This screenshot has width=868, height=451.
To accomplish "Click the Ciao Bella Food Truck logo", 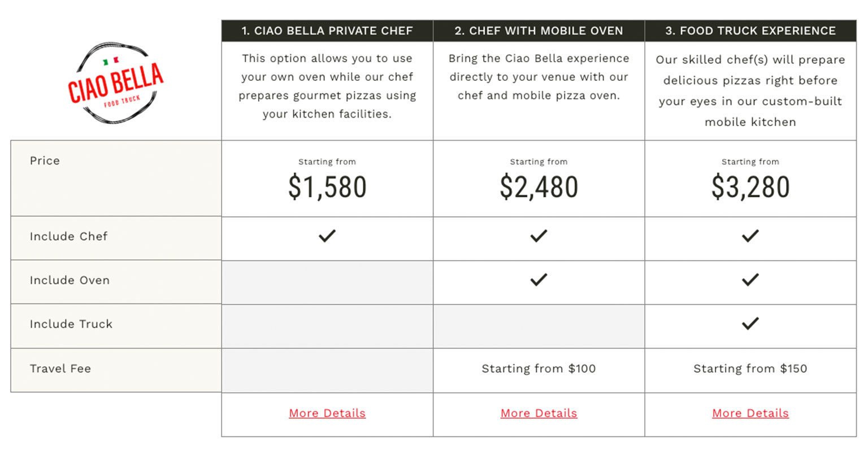I will point(116,84).
